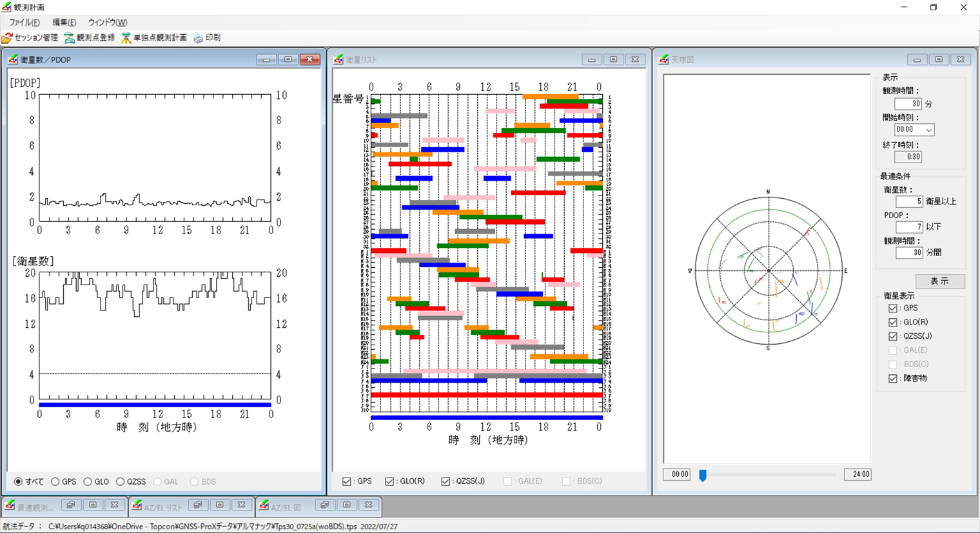Restore the minimized AZ/EL リスト window
This screenshot has width=980, height=533.
pos(198,505)
